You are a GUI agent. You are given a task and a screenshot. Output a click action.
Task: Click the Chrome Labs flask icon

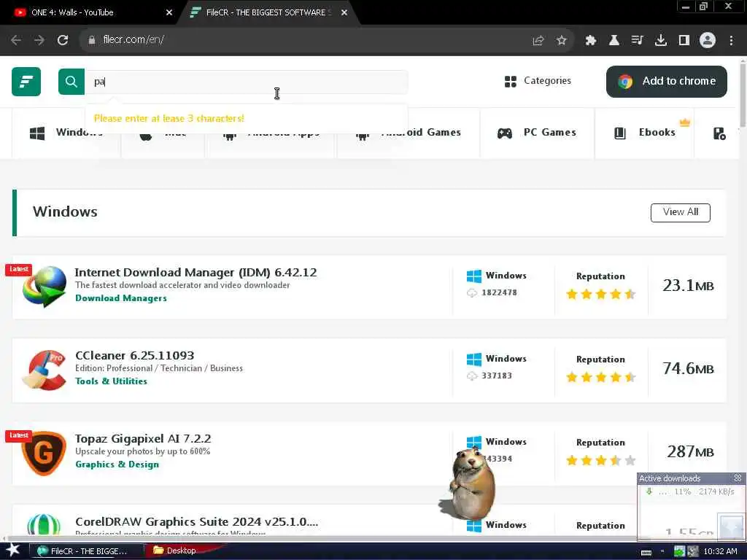tap(614, 41)
